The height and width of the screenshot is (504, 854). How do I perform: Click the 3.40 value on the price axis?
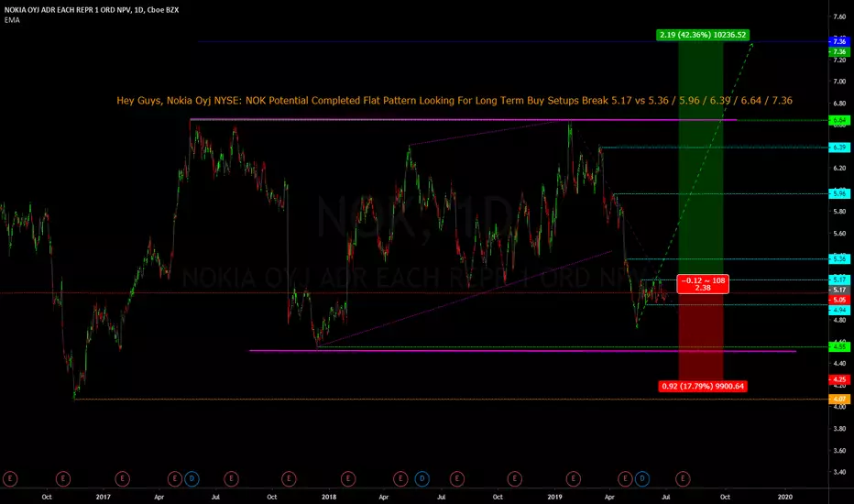coord(839,473)
